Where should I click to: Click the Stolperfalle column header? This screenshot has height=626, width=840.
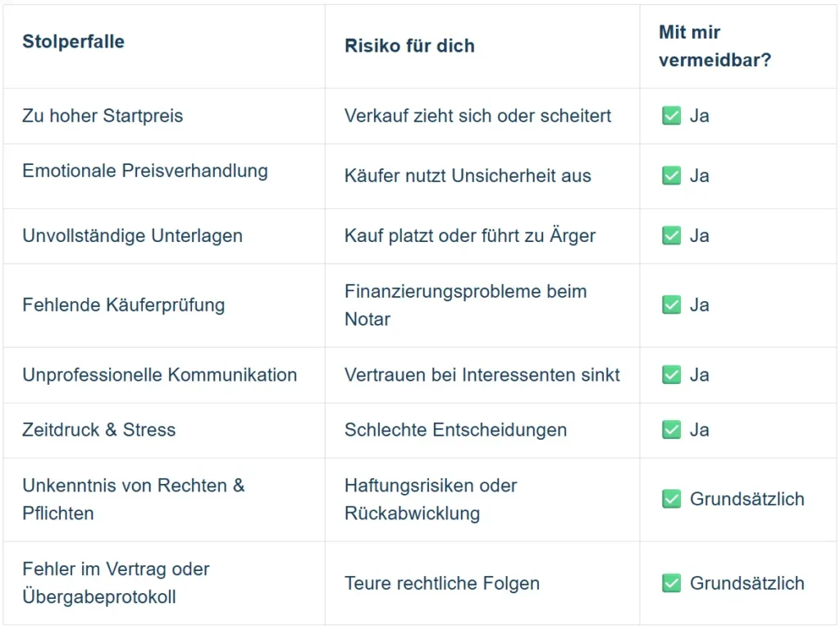coord(74,42)
